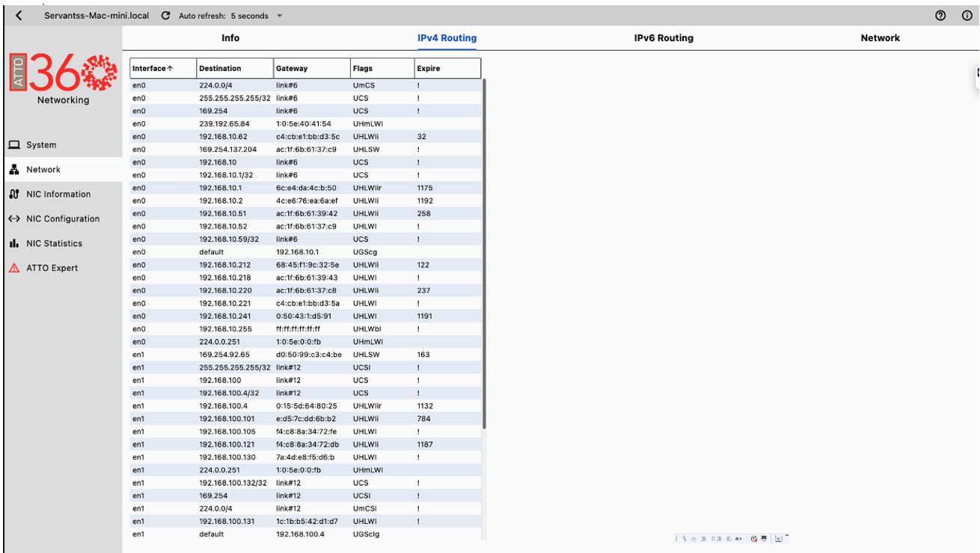Screen dimensions: 980x553
Task: Select destination 192.168.100.130
Action: pos(227,456)
